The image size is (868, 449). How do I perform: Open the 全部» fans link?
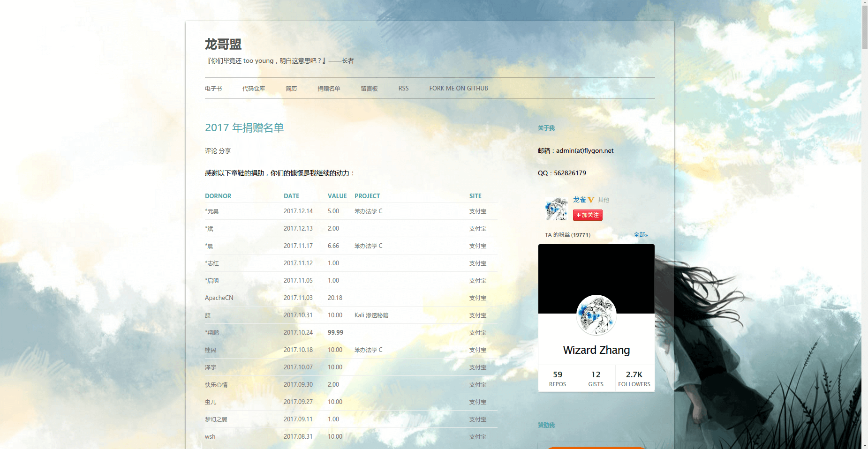click(641, 235)
